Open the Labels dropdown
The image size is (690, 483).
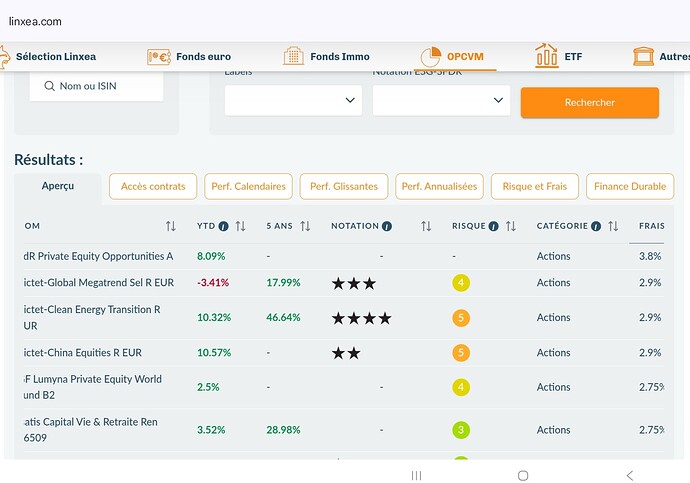[293, 100]
